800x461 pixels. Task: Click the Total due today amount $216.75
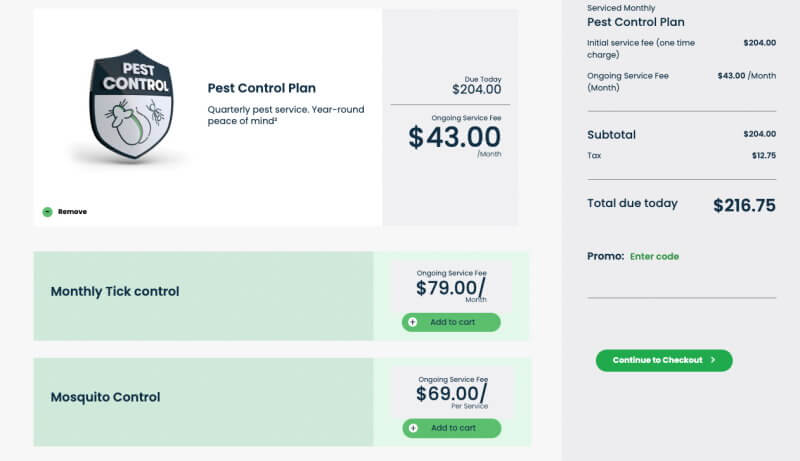[x=744, y=205]
